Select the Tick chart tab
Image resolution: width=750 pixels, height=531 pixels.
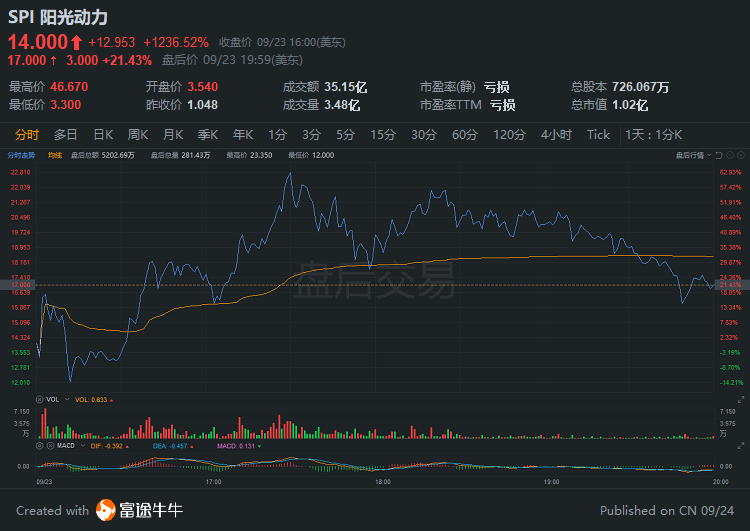coord(598,134)
